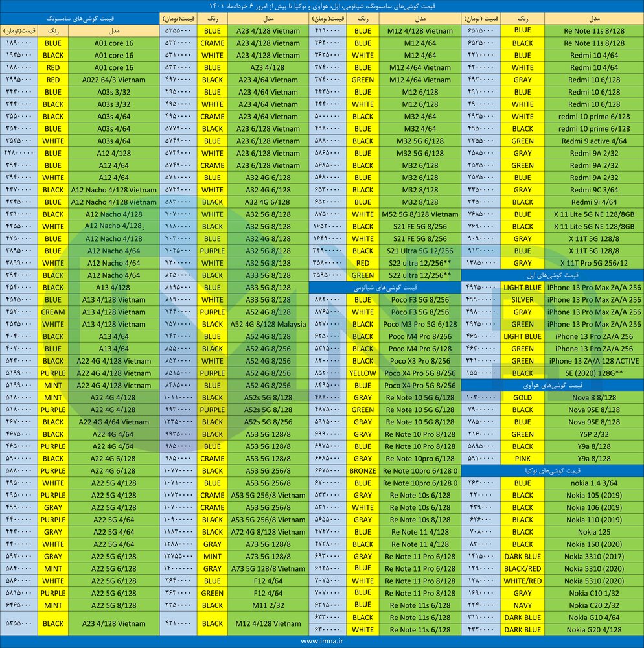Select the YELLOW color cell for Poco X4 Pro
The image size is (644, 648).
363,373
